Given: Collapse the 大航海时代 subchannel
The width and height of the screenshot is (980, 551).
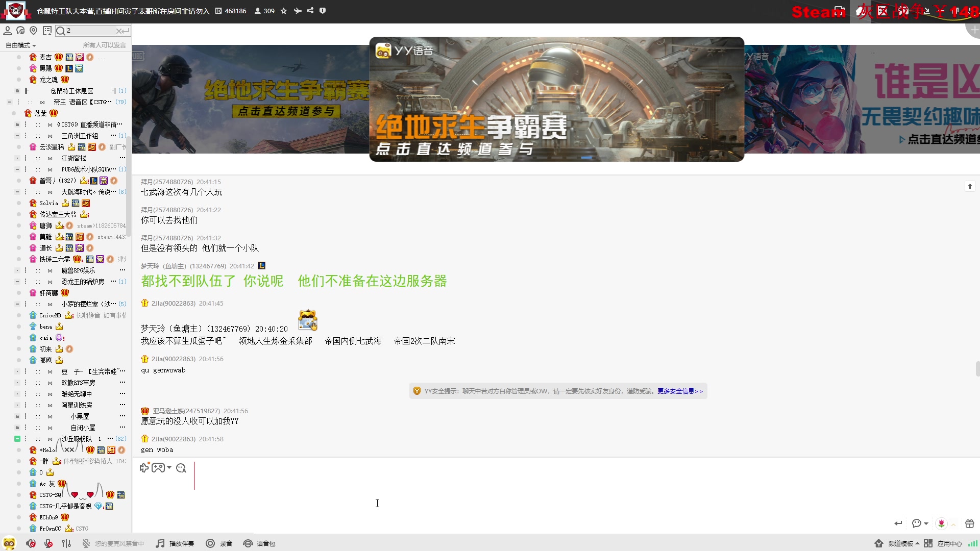Looking at the screenshot, I should [x=17, y=192].
